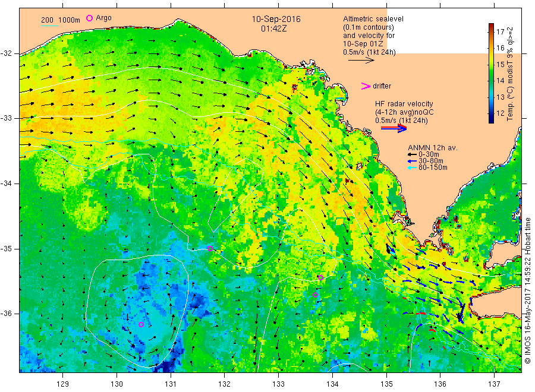Click the Argo legend circle marker

point(89,18)
